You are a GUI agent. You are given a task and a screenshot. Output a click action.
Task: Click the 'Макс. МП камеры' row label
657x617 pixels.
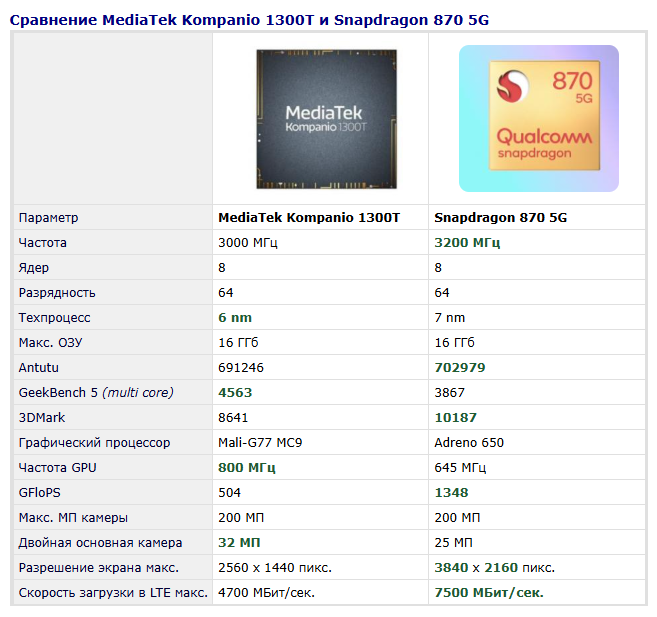pyautogui.click(x=73, y=518)
